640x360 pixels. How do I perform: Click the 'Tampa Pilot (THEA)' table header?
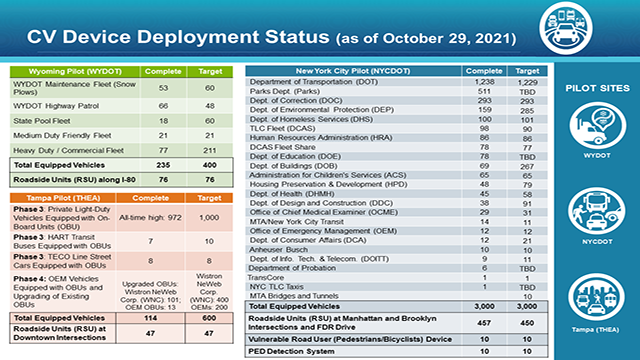coord(63,198)
